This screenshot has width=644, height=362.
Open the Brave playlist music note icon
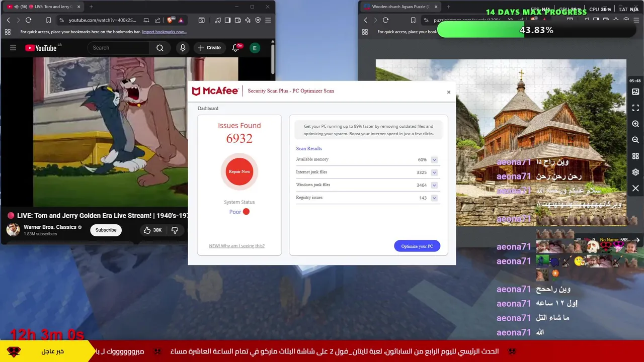pyautogui.click(x=217, y=20)
